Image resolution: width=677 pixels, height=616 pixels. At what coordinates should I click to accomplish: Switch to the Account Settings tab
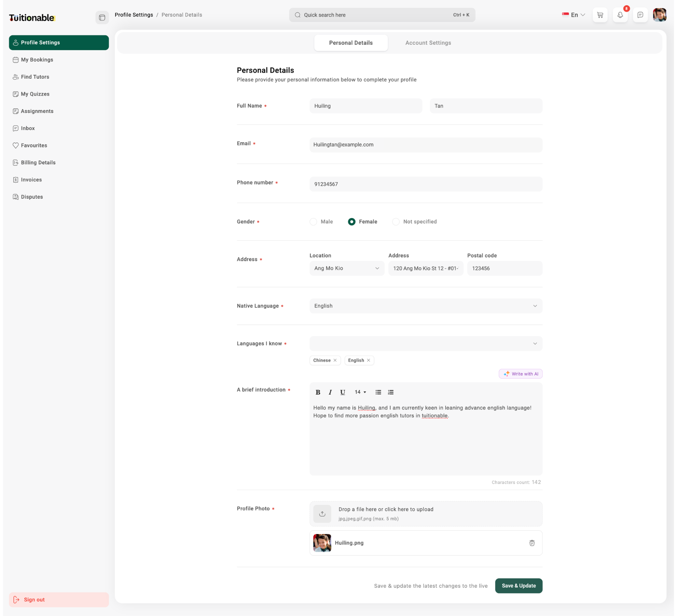[x=428, y=43]
